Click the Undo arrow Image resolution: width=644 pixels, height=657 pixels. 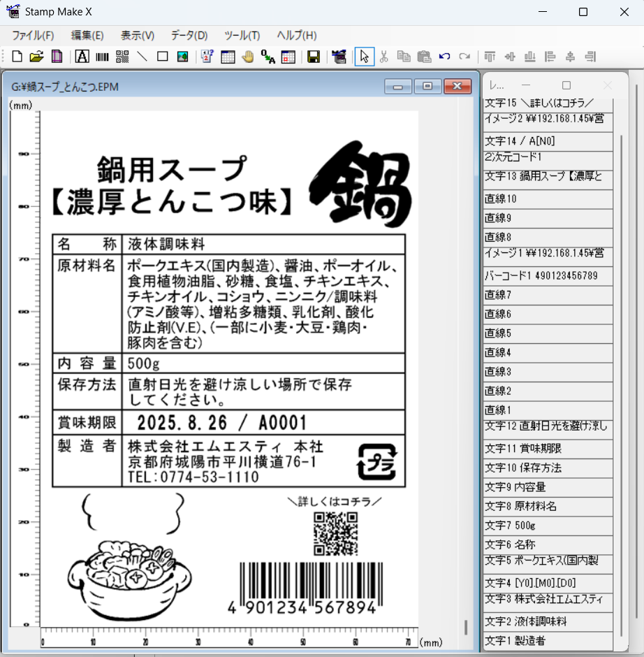pos(444,57)
